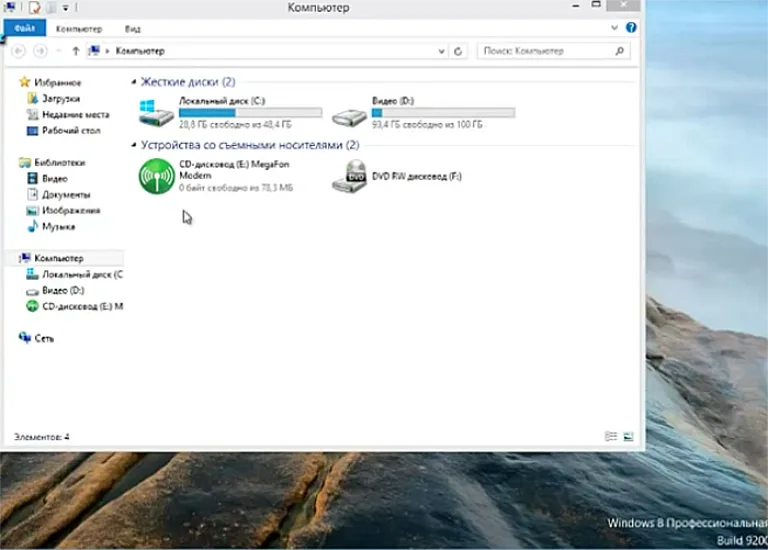The height and width of the screenshot is (550, 768).
Task: Expand the address bar history dropdown
Action: point(441,51)
